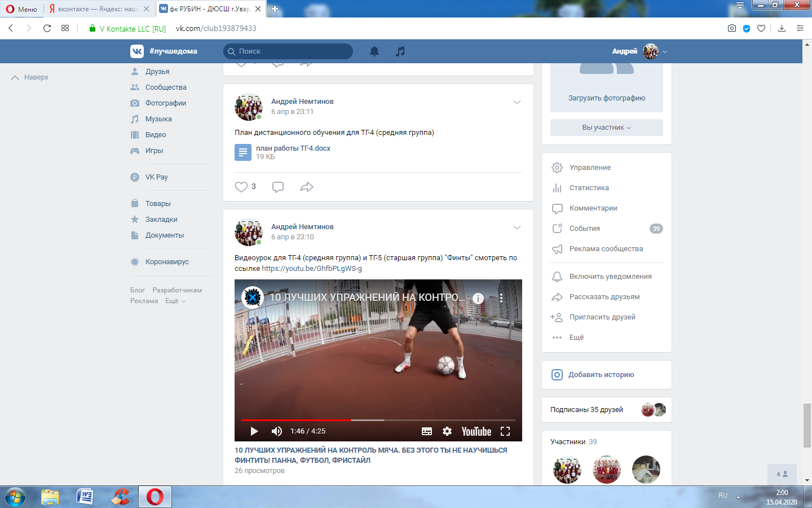Open Документы in the left menu
The width and height of the screenshot is (812, 508).
pyautogui.click(x=164, y=235)
